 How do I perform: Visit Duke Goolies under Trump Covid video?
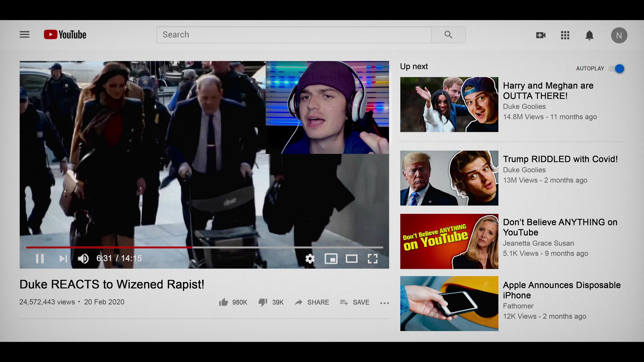pos(524,170)
